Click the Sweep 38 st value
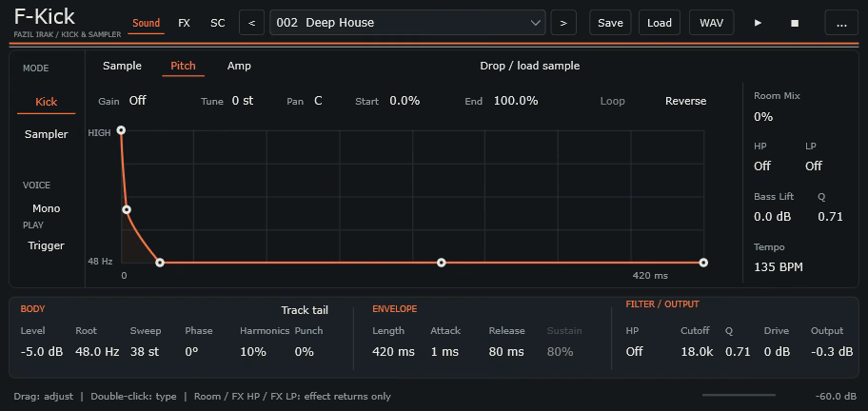Screen dimensions: 868x411 (x=145, y=352)
